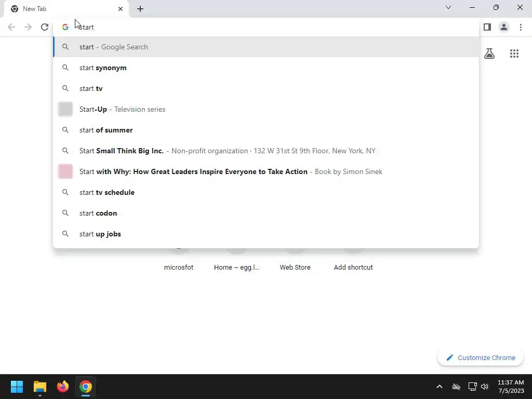Open the microsfot shortcut
This screenshot has height=399, width=532.
click(179, 268)
